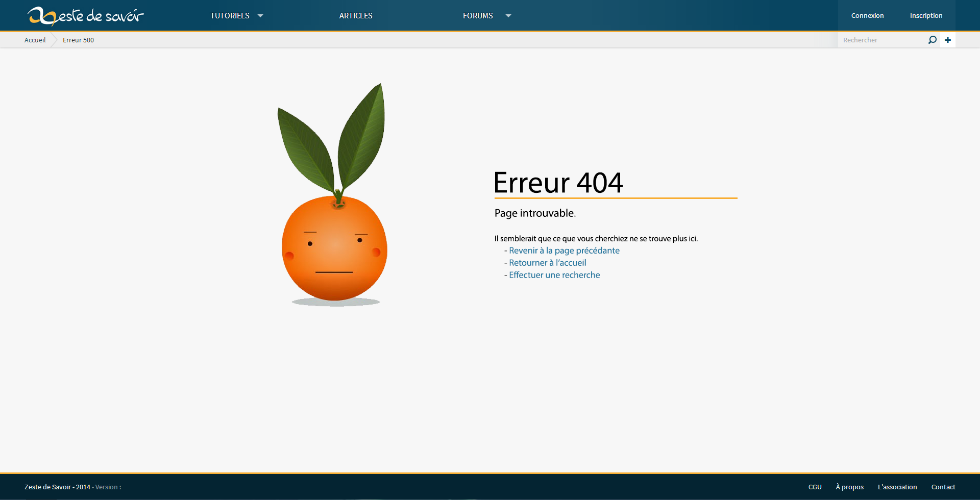The width and height of the screenshot is (980, 500).
Task: Open the ARTICLES section
Action: [356, 16]
